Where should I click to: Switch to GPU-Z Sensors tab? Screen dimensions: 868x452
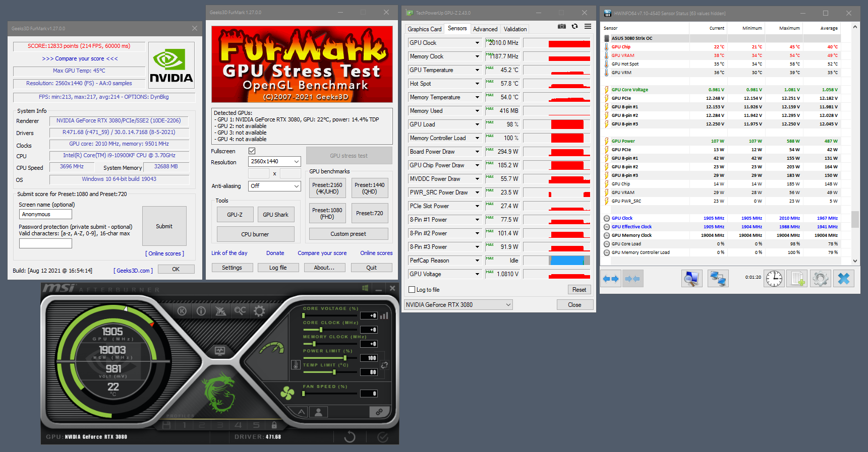[457, 28]
